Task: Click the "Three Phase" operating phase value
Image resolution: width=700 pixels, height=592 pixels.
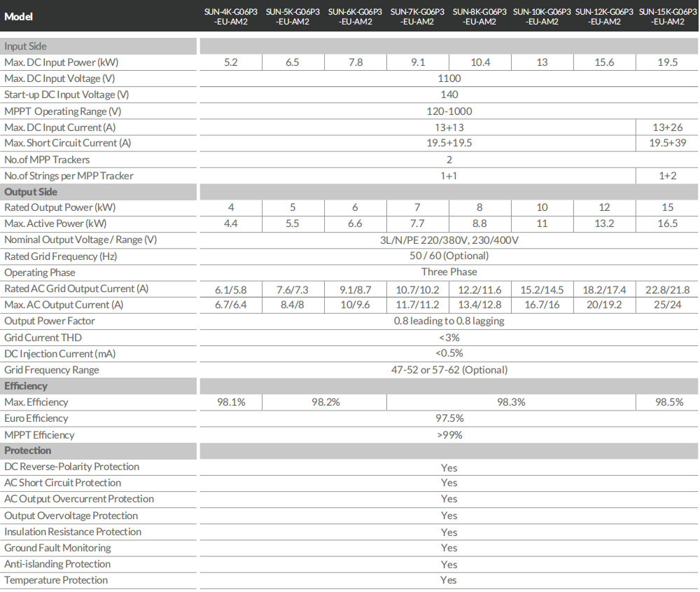Action: pyautogui.click(x=449, y=272)
